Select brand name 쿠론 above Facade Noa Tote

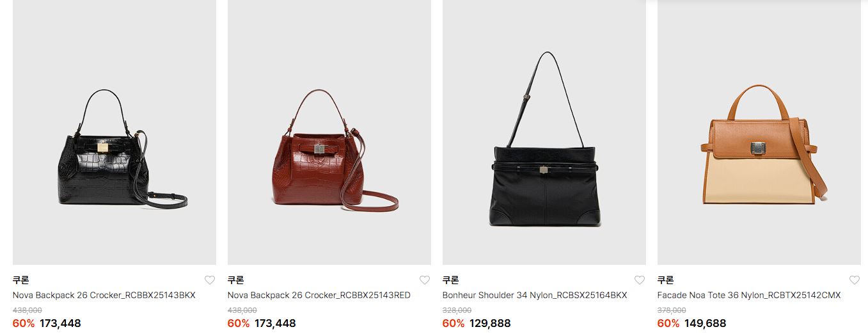click(666, 280)
